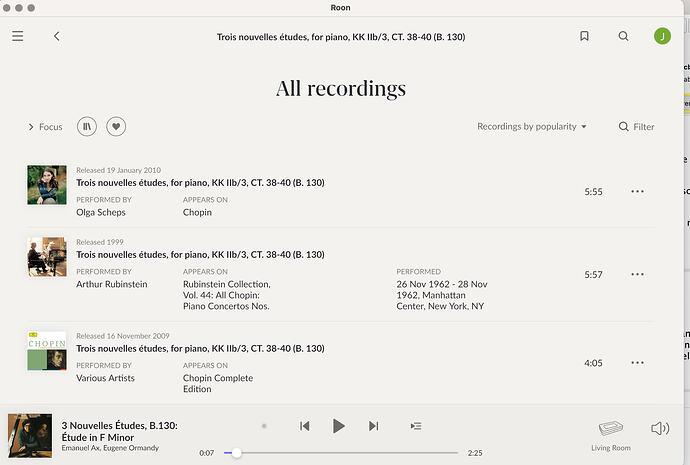Open the volume speaker control
Image resolution: width=690 pixels, height=465 pixels.
pos(660,428)
